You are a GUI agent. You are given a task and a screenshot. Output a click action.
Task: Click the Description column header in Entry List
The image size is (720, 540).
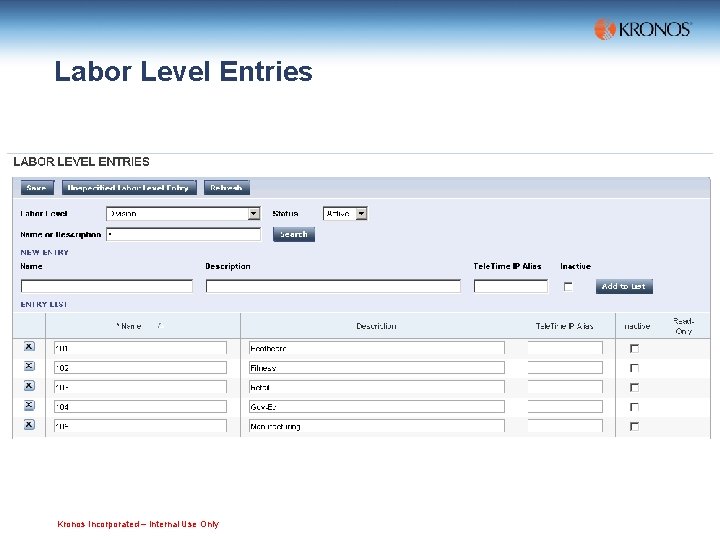click(376, 326)
